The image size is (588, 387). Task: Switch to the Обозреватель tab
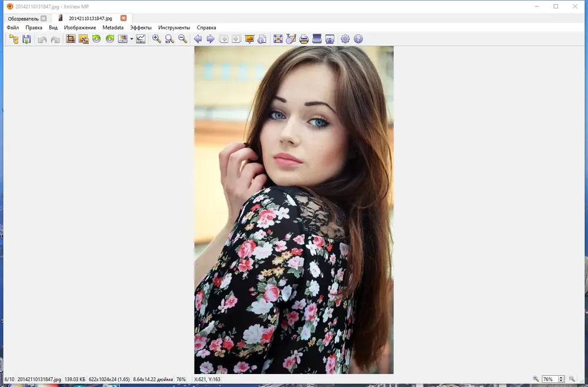coord(24,18)
